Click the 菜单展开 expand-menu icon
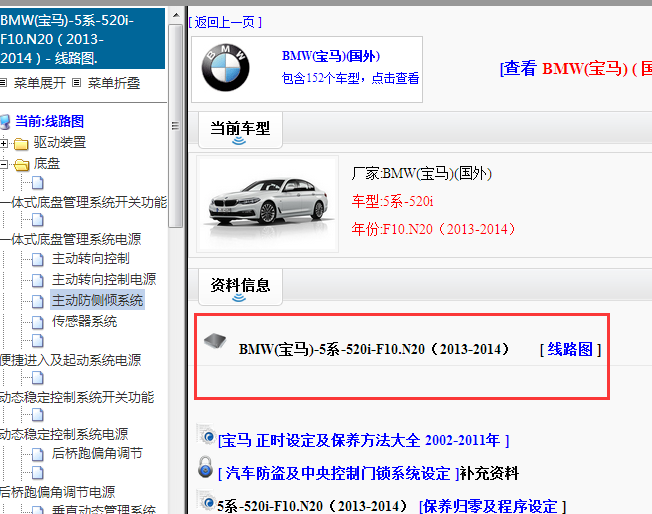Viewport: 652px width, 514px height. [x=3, y=83]
